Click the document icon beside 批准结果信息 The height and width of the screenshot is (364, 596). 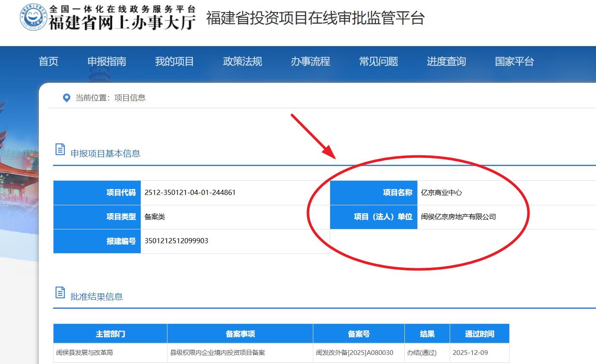pyautogui.click(x=60, y=292)
